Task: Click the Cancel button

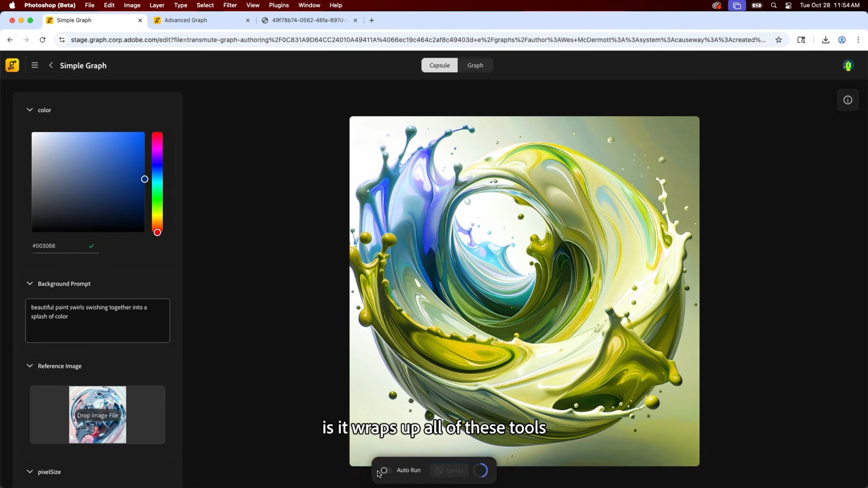Action: click(x=449, y=470)
